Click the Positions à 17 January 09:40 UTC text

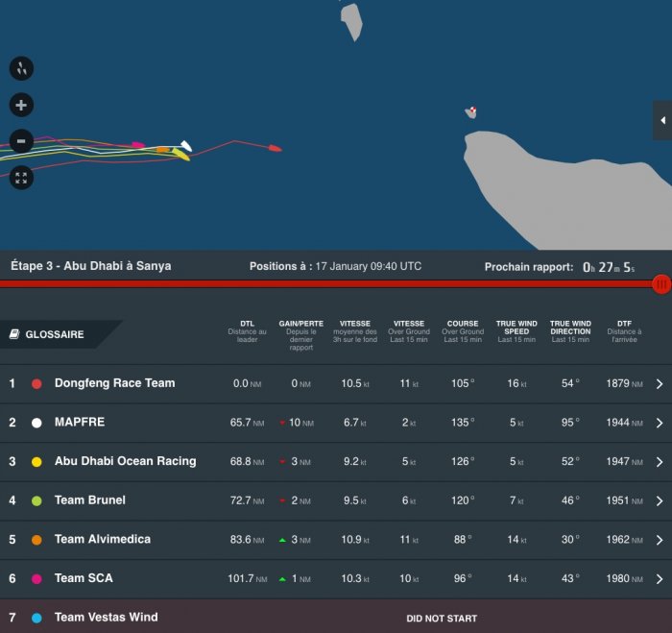tap(336, 266)
